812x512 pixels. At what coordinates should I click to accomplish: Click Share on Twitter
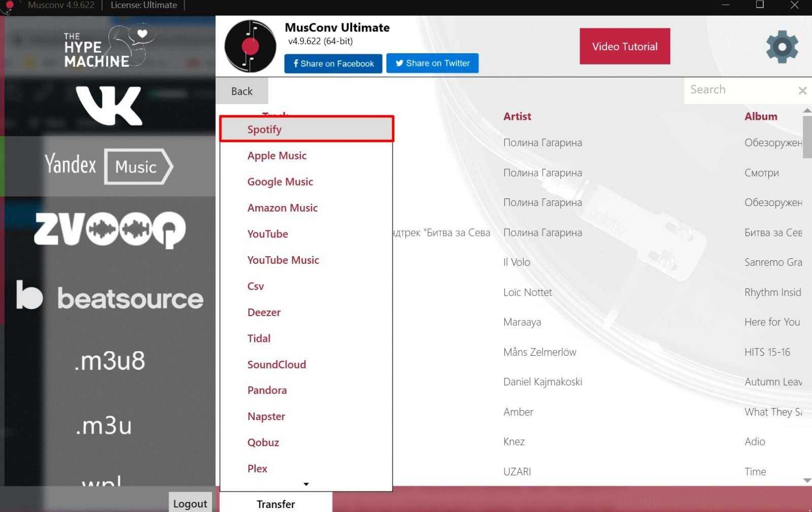(x=432, y=63)
